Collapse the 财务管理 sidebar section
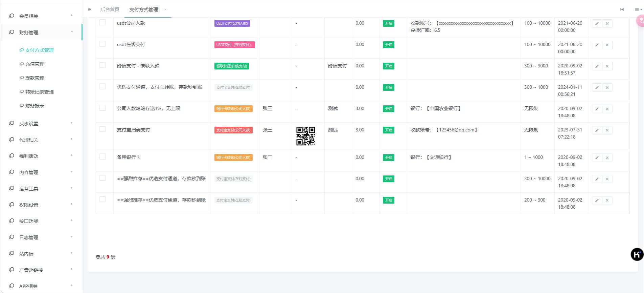644x293 pixels. 41,32
